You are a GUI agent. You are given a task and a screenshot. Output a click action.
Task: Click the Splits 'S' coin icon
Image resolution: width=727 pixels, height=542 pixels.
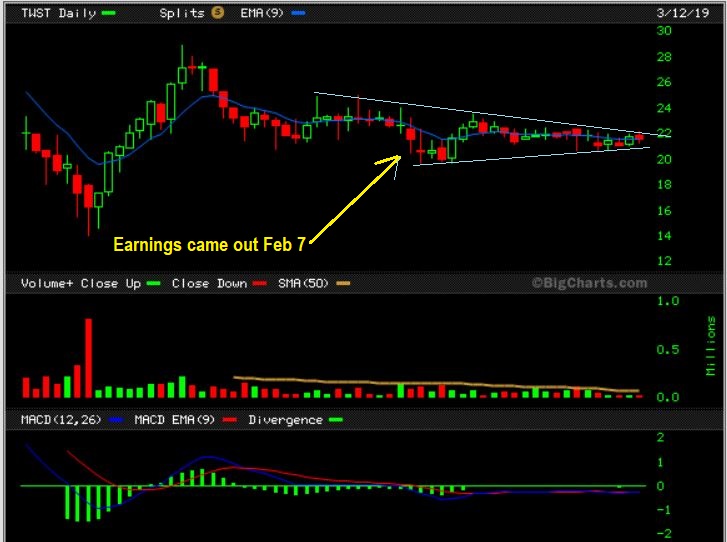[217, 12]
